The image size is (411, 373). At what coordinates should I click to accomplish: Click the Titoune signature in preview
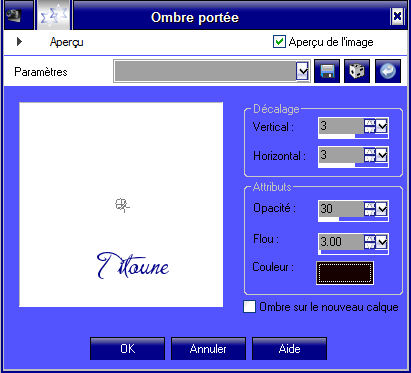(133, 266)
